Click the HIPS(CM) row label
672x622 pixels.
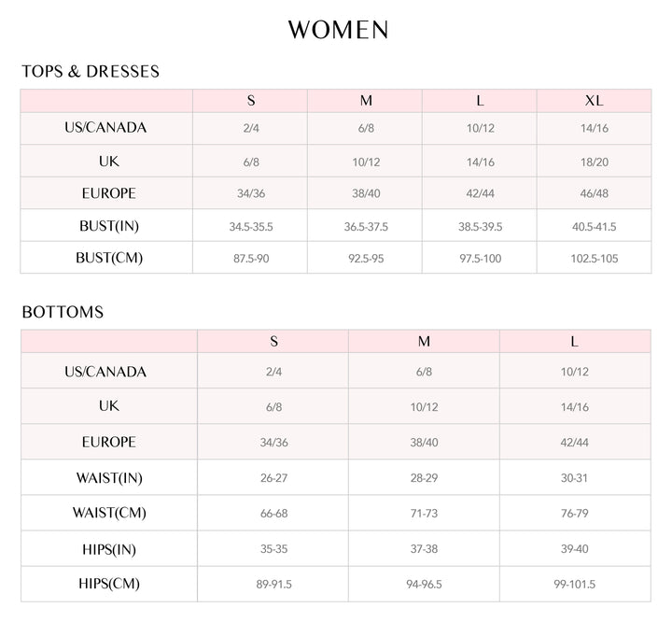pos(109,584)
